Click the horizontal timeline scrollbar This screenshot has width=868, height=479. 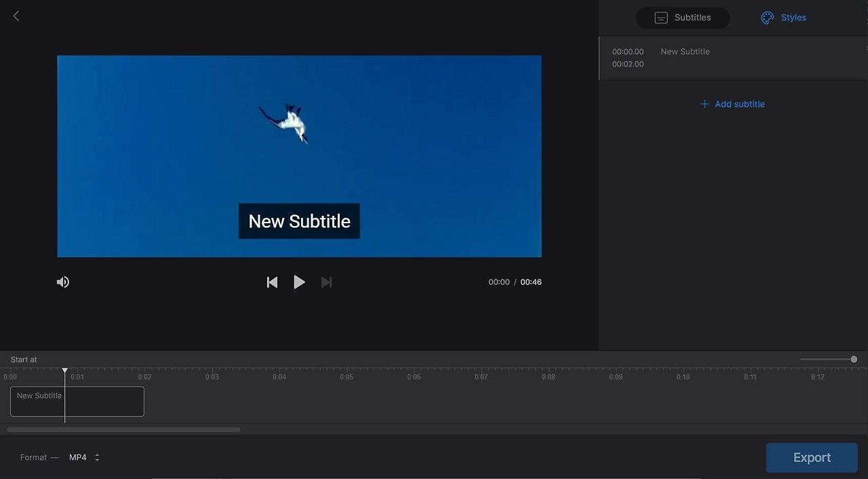tap(123, 429)
